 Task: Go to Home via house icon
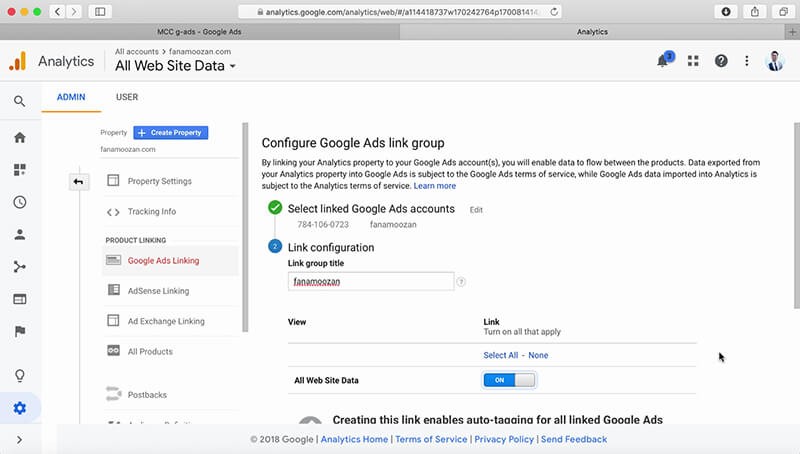tap(19, 137)
